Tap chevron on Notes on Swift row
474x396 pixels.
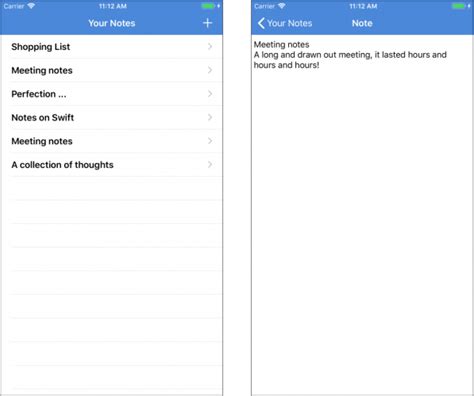pyautogui.click(x=210, y=117)
